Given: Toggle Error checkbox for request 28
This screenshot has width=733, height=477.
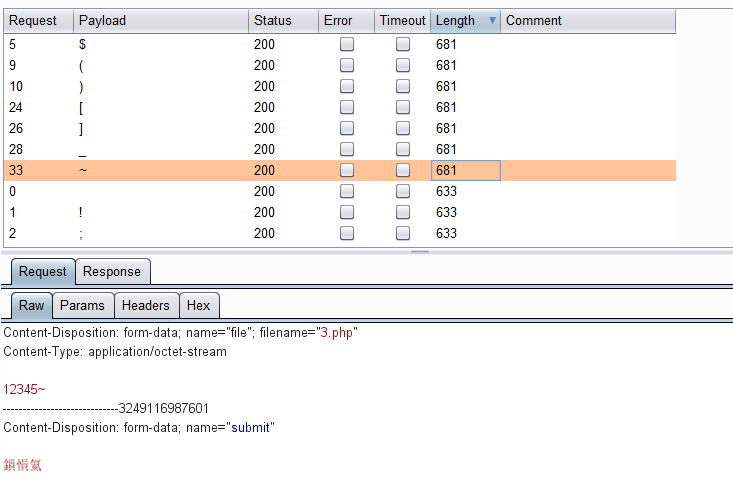Looking at the screenshot, I should point(347,149).
